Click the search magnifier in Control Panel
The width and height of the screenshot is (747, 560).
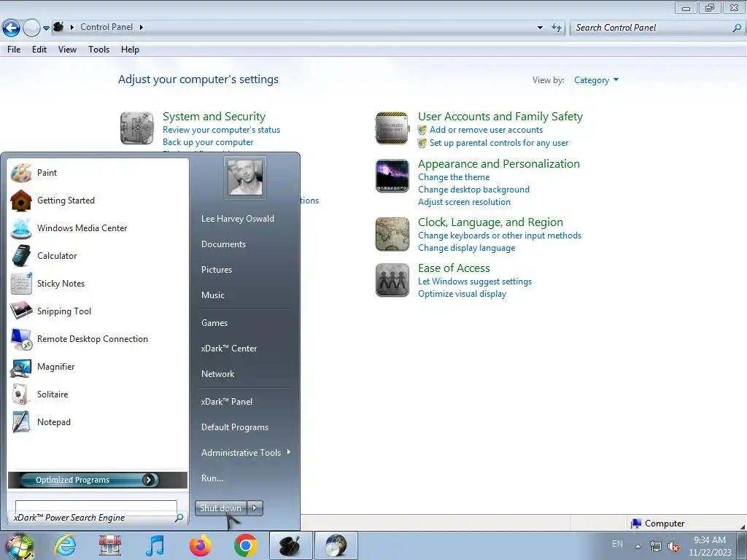(737, 28)
